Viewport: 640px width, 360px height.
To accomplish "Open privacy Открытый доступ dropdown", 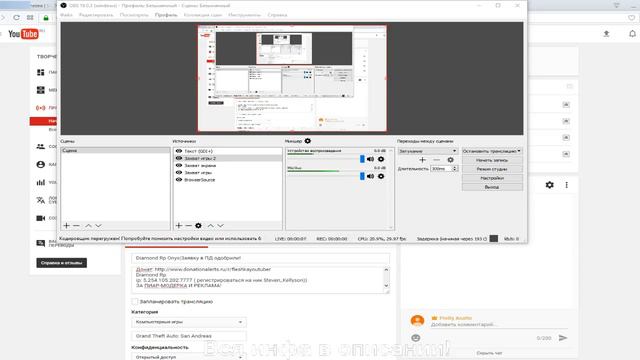I will point(189,357).
